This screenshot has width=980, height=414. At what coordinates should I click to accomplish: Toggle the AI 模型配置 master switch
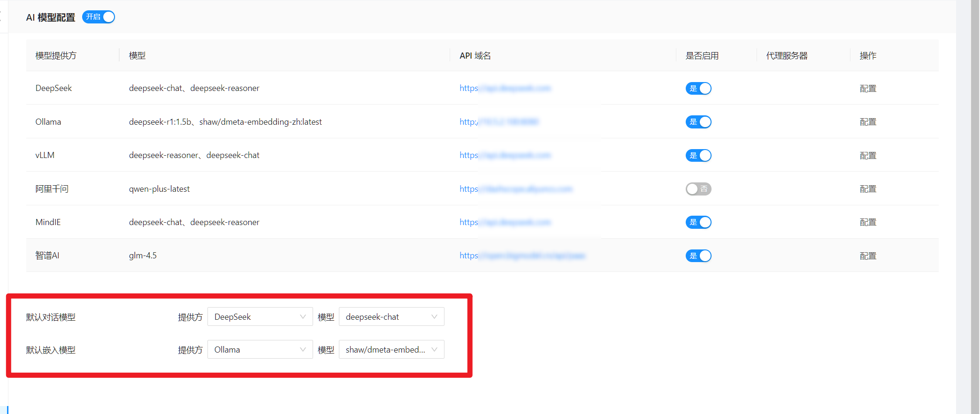99,17
